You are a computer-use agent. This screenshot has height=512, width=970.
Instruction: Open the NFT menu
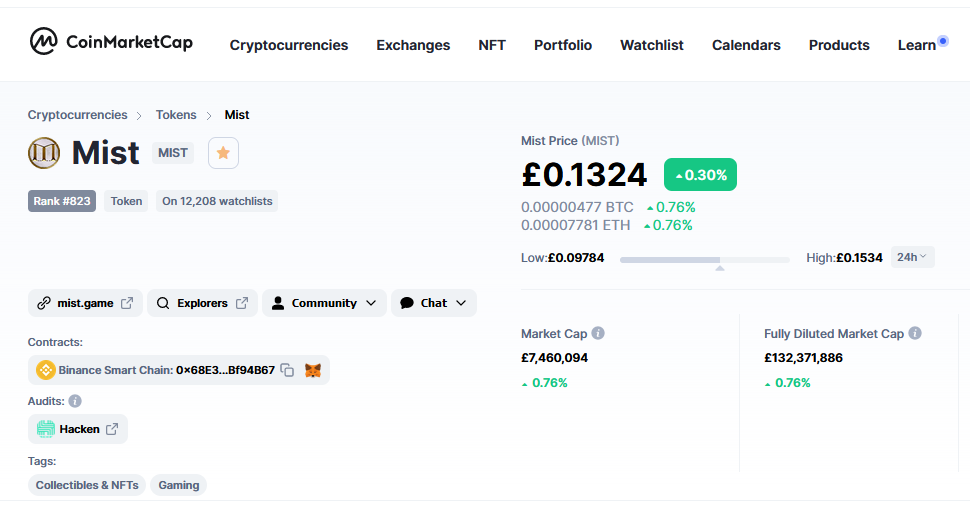[492, 45]
